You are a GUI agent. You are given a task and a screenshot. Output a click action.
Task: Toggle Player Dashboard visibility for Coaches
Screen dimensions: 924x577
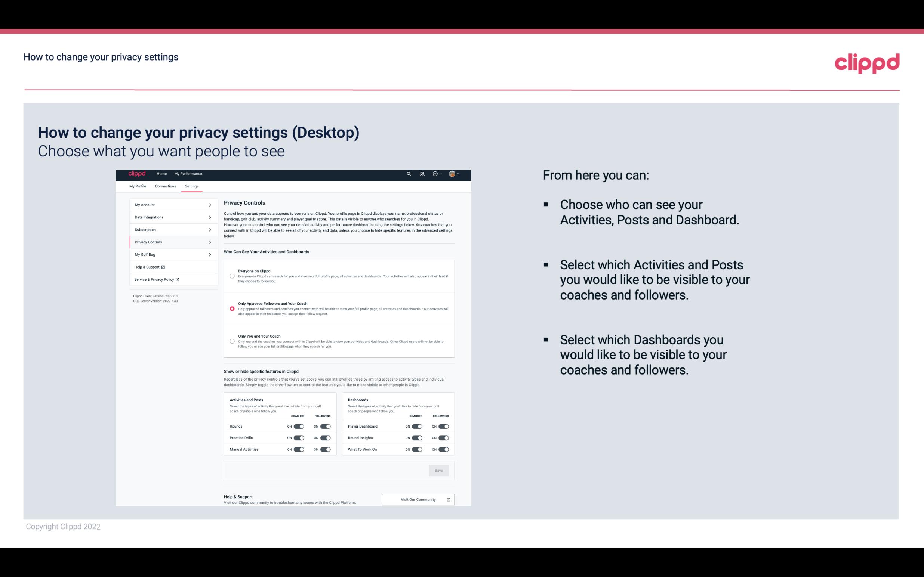tap(417, 426)
